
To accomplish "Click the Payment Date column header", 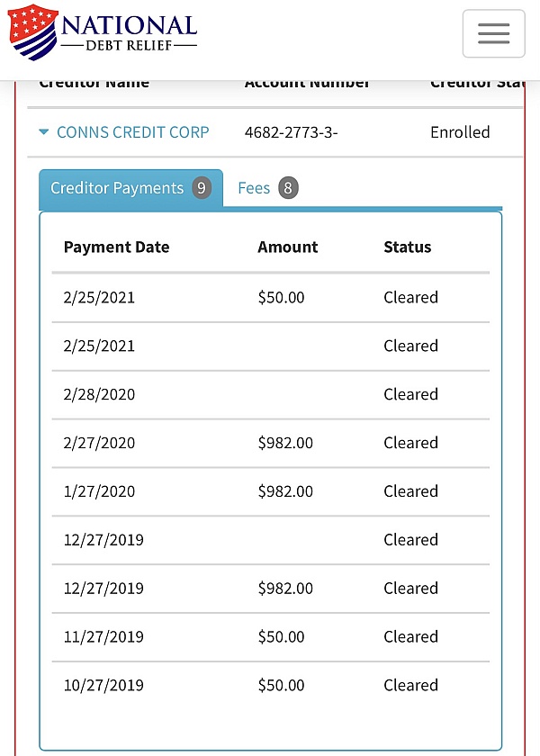I will (116, 247).
